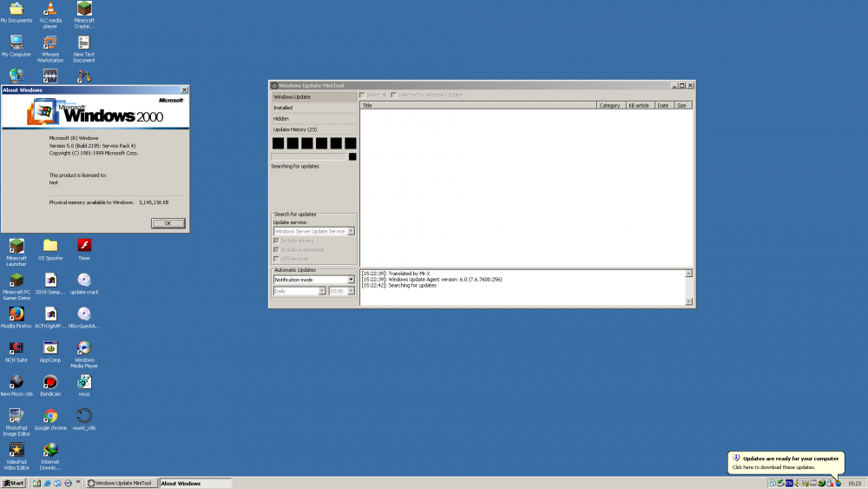Launch Google chrome from desktop

tap(49, 420)
